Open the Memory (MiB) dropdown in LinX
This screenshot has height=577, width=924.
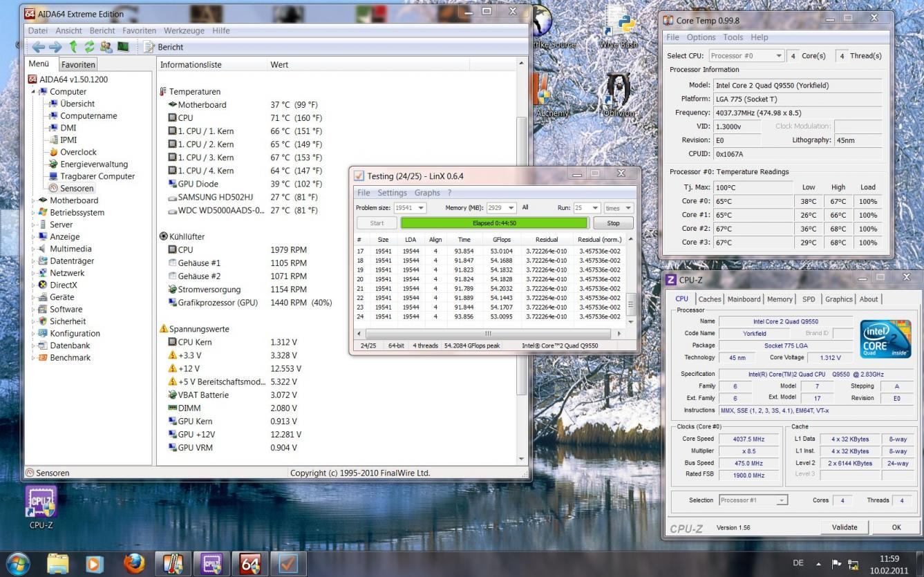point(502,207)
